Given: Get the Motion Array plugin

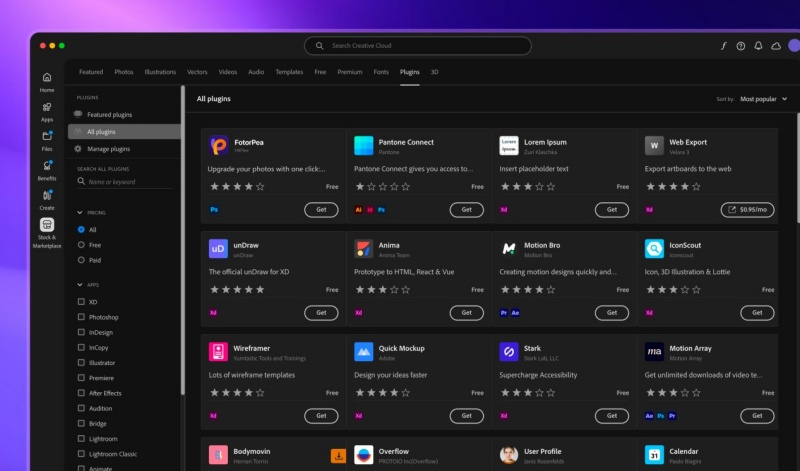Looking at the screenshot, I should [757, 416].
